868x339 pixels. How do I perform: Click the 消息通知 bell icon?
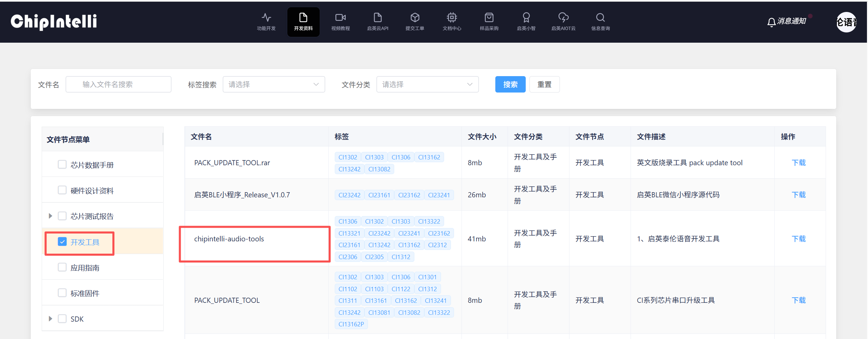[771, 22]
